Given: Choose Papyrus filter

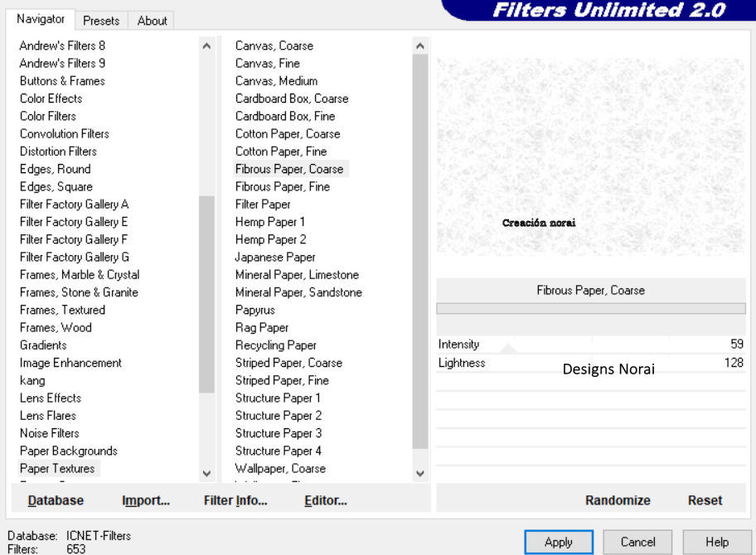Looking at the screenshot, I should click(255, 310).
